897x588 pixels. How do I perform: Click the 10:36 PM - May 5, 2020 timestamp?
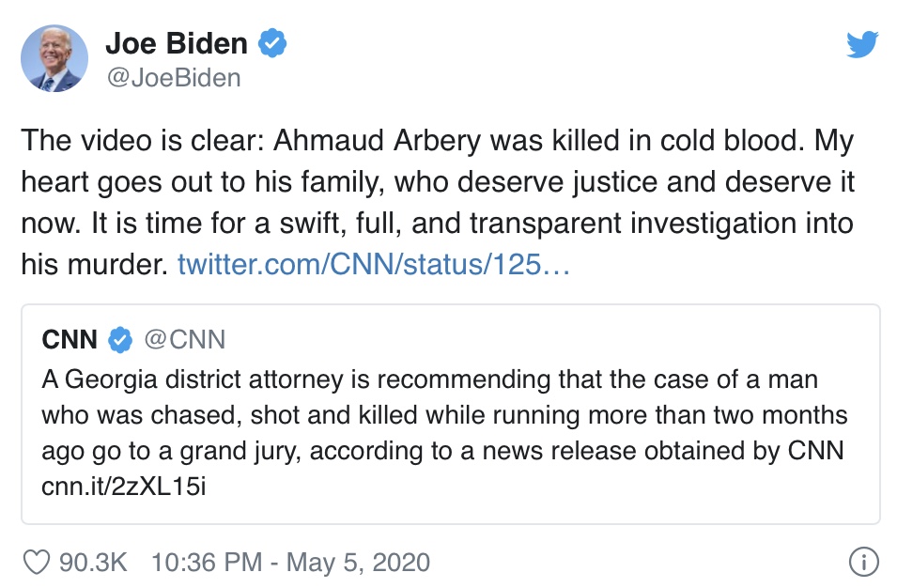tap(290, 563)
